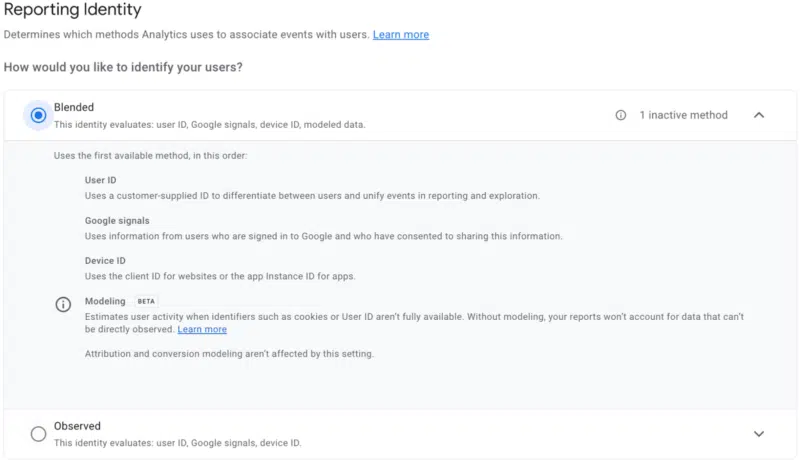Click the info icon next to Modeling
The width and height of the screenshot is (800, 463).
63,305
